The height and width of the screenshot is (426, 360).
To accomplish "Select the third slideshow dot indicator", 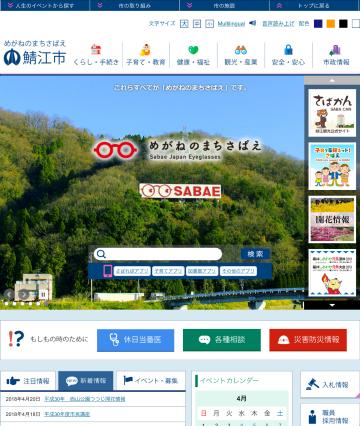I will (22, 304).
